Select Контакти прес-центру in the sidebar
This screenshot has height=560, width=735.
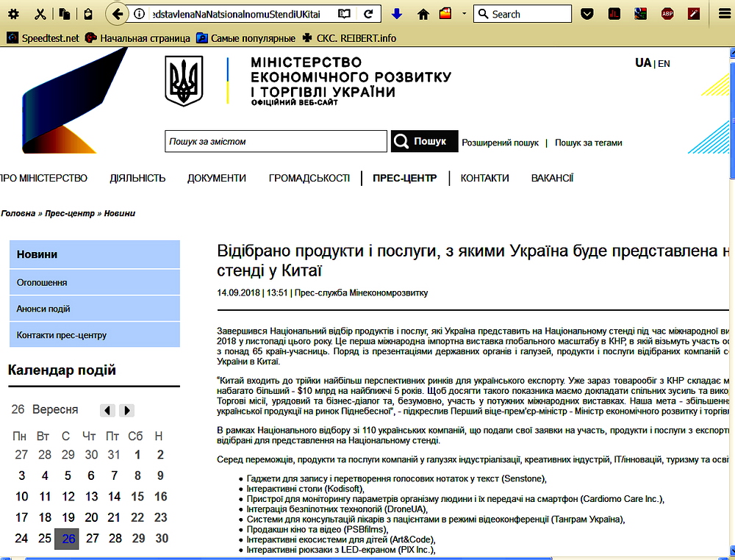click(95, 335)
